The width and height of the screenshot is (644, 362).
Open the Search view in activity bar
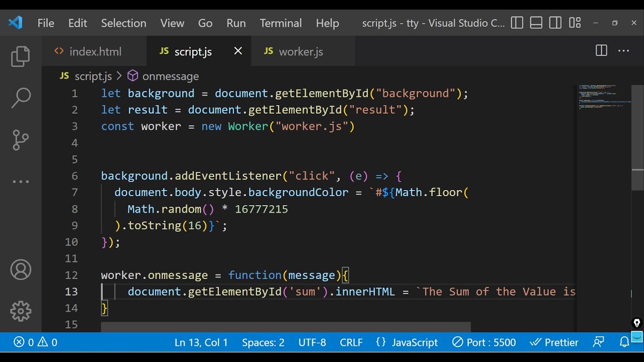coord(21,98)
